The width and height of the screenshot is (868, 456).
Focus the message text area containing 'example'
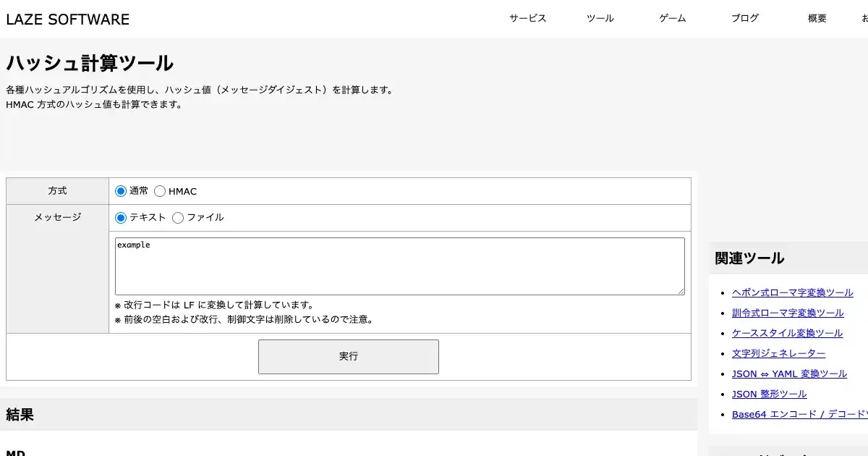pyautogui.click(x=399, y=266)
